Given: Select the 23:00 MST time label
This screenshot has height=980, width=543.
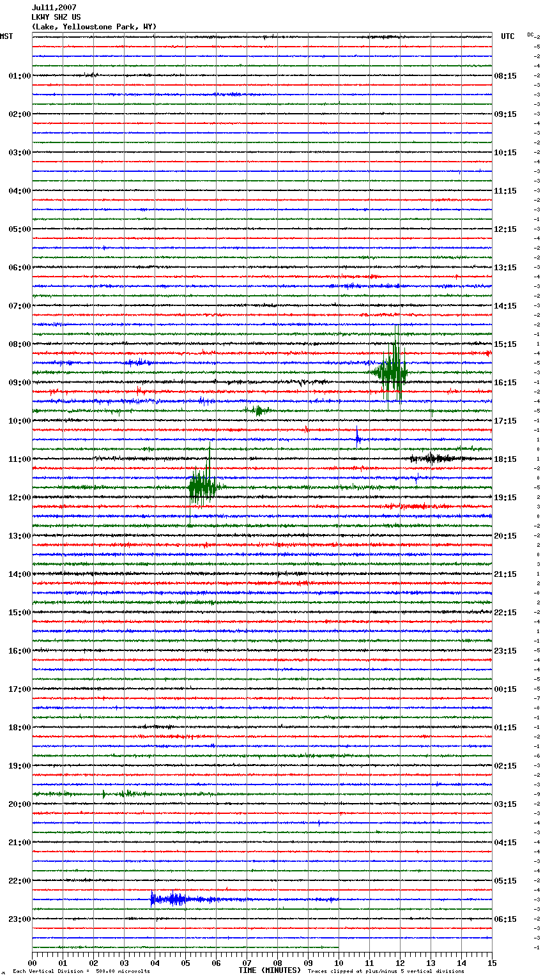Looking at the screenshot, I should [x=19, y=919].
